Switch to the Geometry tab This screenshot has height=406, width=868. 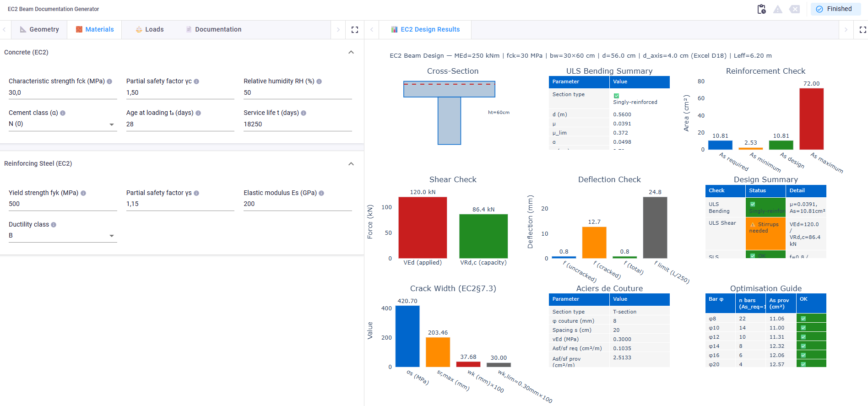pos(39,29)
